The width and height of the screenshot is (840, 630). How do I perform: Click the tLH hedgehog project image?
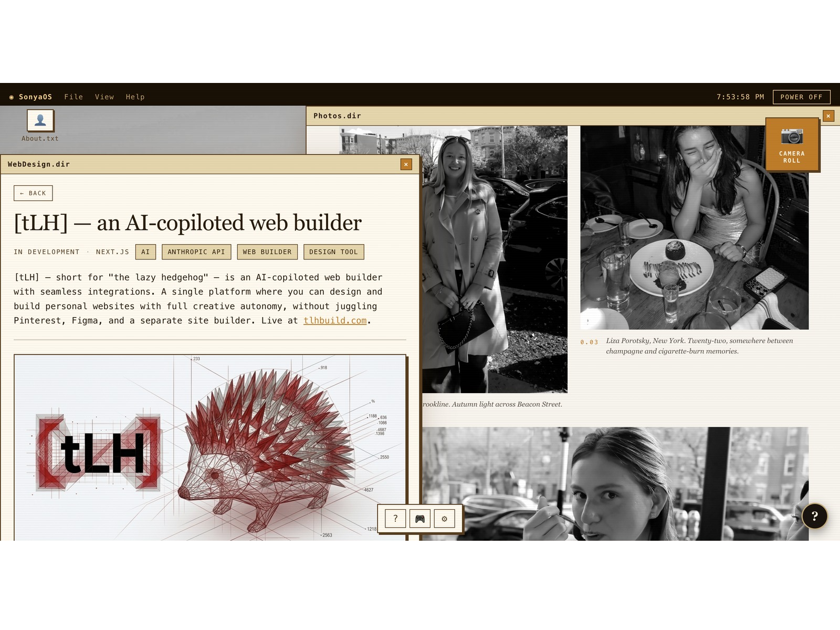point(210,448)
